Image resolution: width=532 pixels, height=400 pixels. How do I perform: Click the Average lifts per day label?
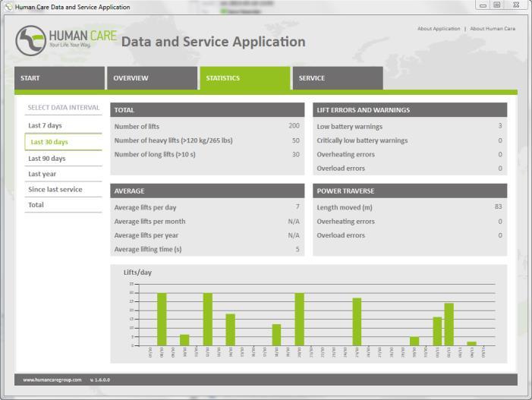pyautogui.click(x=145, y=208)
